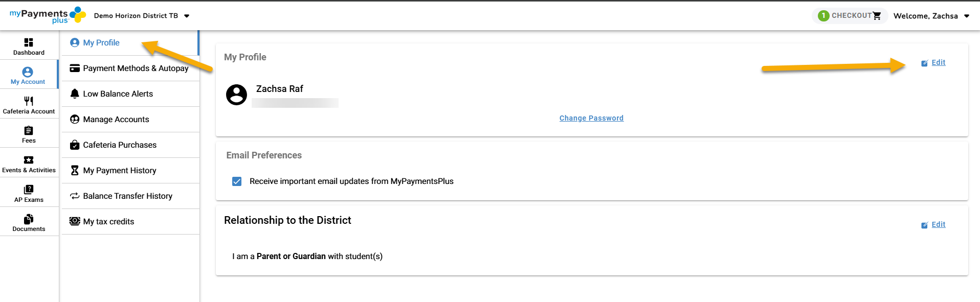Toggle the receive important email updates checkbox
980x302 pixels.
pyautogui.click(x=237, y=181)
